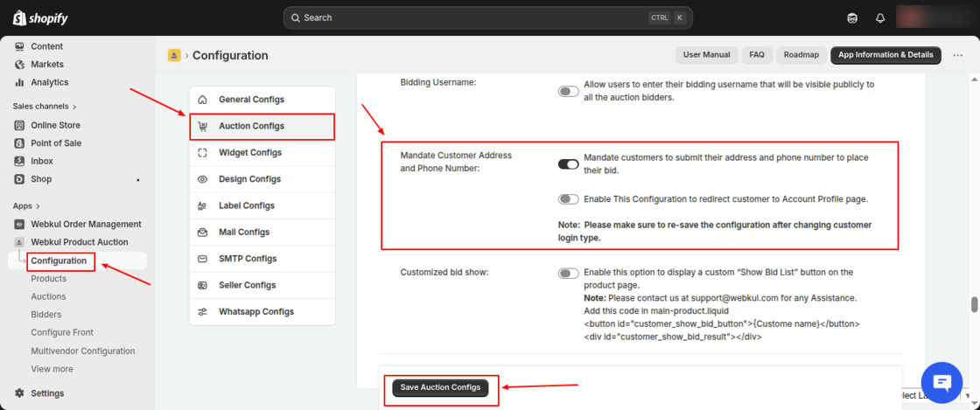Turn off the mandate address and phone toggle
Image resolution: width=980 pixels, height=410 pixels.
click(x=568, y=164)
